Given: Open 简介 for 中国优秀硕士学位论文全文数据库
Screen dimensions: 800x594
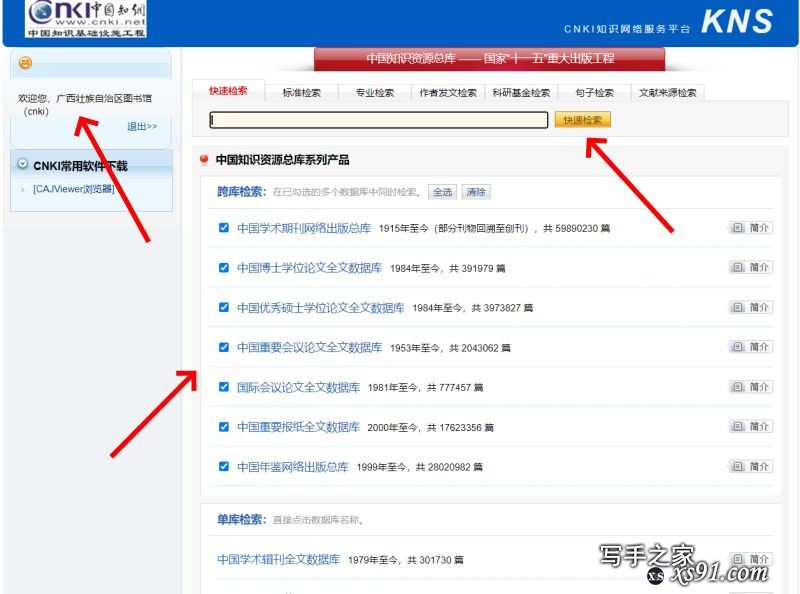Looking at the screenshot, I should [751, 307].
